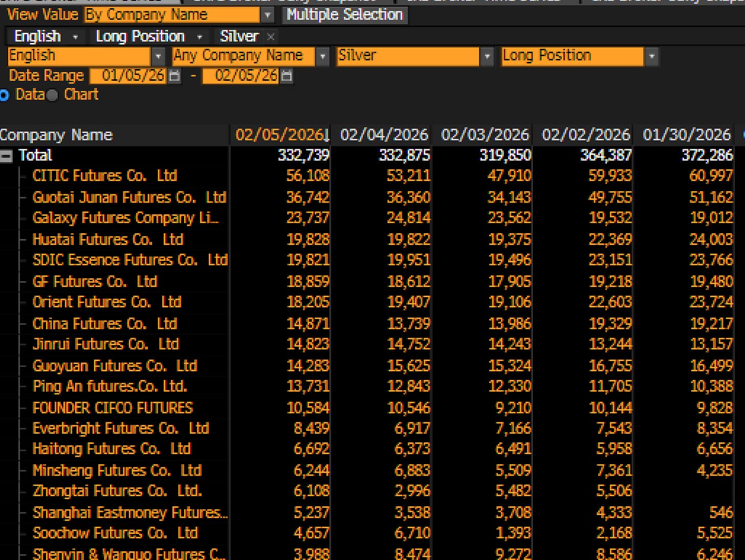
Task: Select the Data radio button
Action: [4, 95]
